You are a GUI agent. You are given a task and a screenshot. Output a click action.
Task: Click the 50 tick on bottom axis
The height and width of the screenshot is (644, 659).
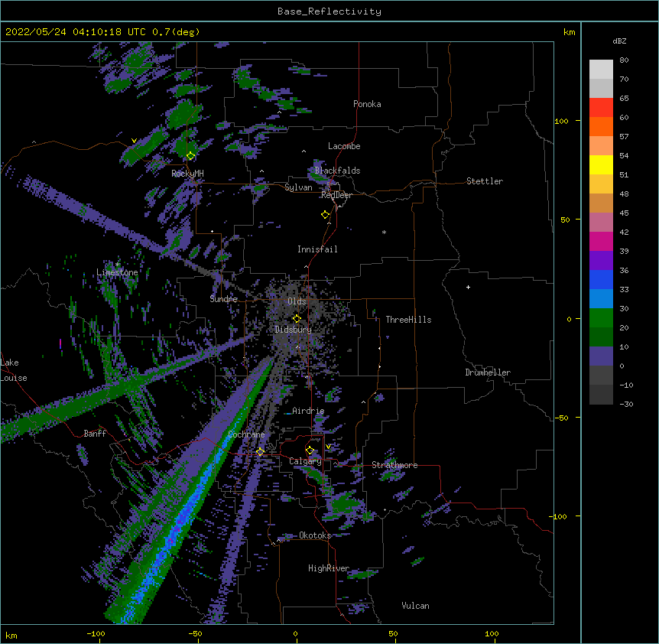pyautogui.click(x=393, y=633)
